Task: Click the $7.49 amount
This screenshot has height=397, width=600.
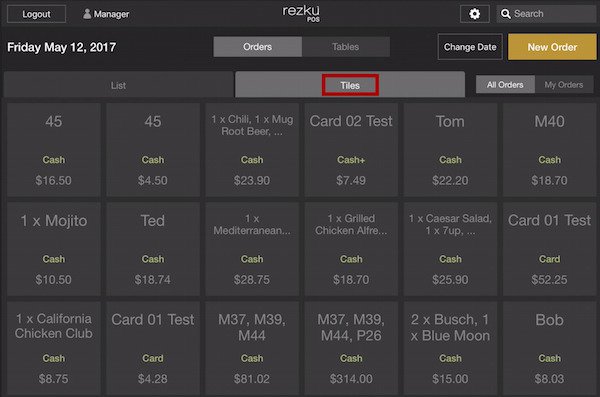Action: (351, 180)
